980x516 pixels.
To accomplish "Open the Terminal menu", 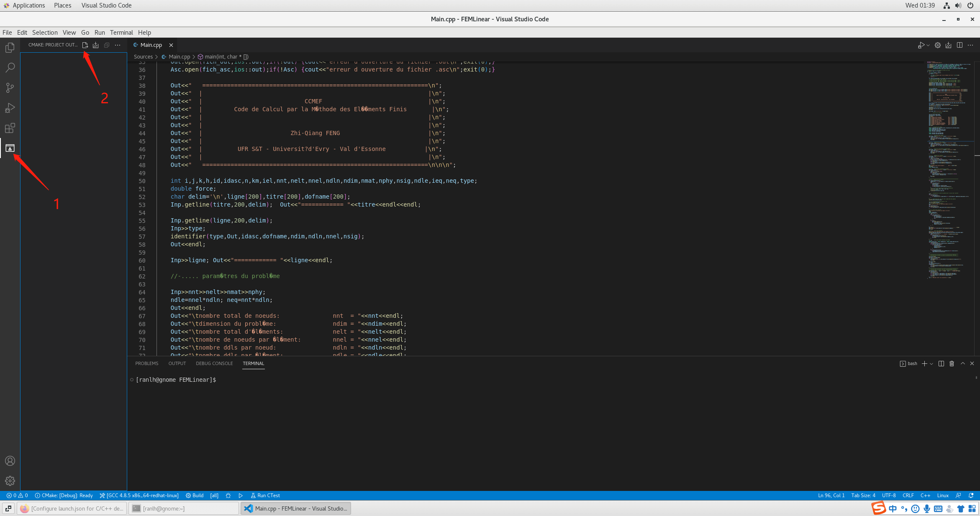I will 121,33.
